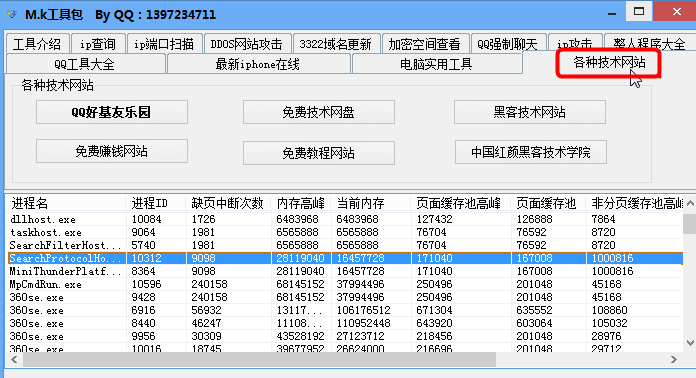Open the ip端口扫描 tab
Viewport: 696px width, 378px height.
[x=165, y=43]
